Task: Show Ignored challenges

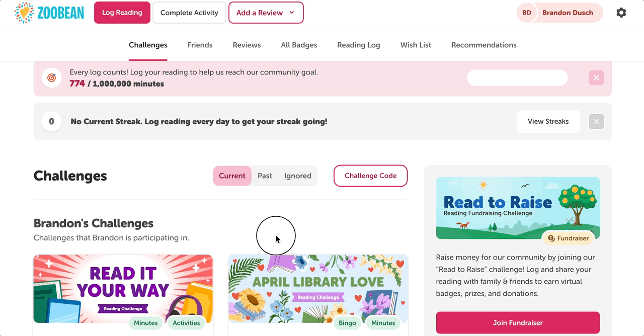Action: point(297,176)
